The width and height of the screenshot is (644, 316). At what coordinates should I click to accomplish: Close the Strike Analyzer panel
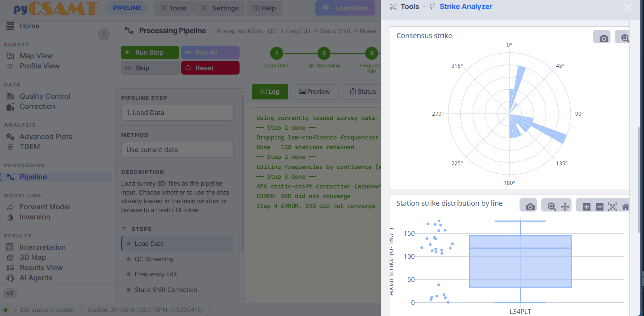click(628, 8)
